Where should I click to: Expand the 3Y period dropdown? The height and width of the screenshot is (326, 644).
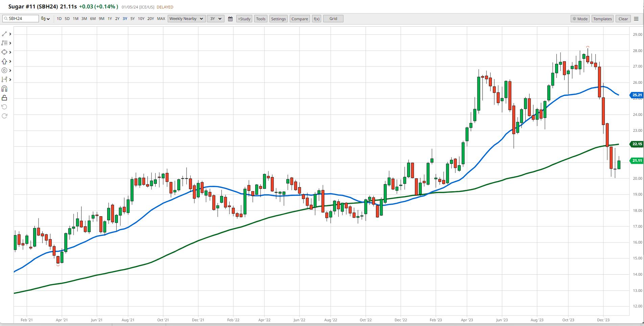coord(215,19)
